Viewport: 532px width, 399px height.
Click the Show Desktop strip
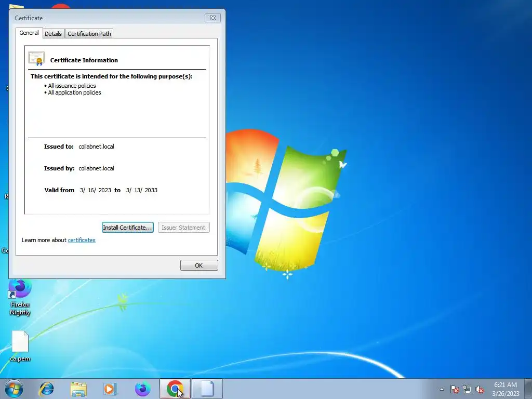point(528,389)
